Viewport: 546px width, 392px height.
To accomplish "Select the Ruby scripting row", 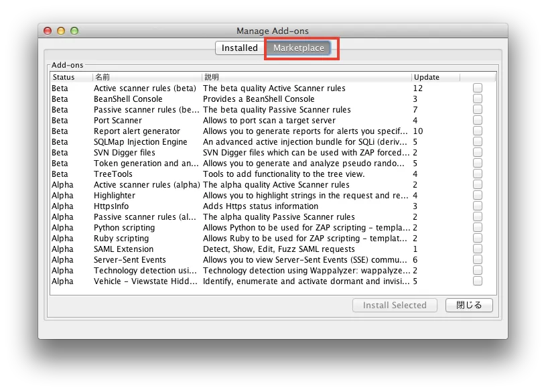I will [x=121, y=239].
